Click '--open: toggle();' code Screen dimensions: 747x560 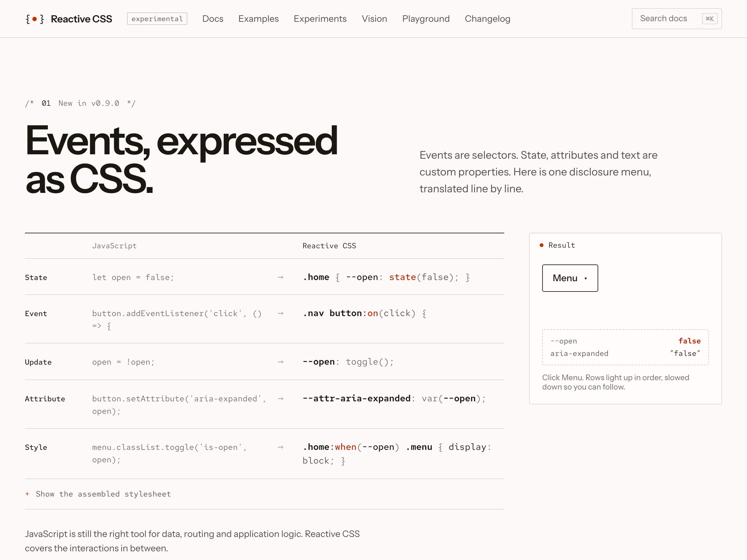(x=348, y=362)
